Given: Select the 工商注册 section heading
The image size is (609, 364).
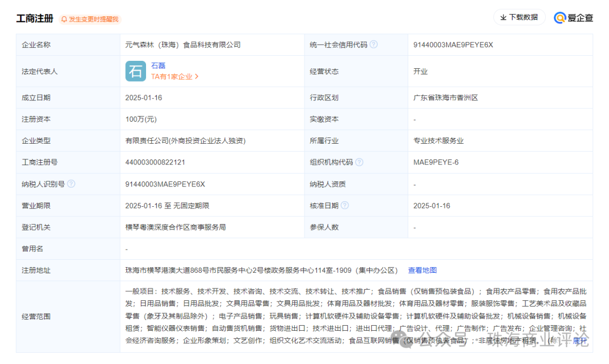Looking at the screenshot, I should point(34,19).
